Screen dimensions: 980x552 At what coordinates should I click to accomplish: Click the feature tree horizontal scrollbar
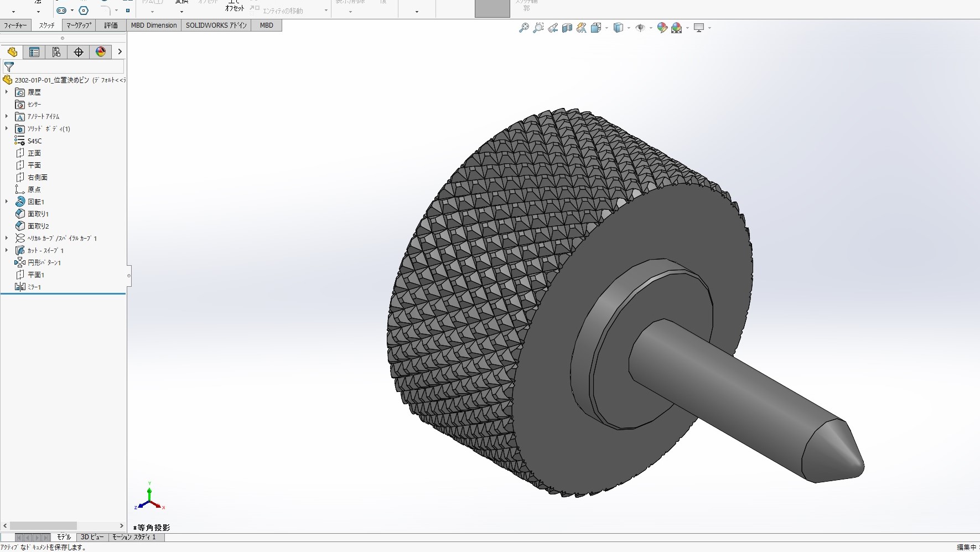43,525
